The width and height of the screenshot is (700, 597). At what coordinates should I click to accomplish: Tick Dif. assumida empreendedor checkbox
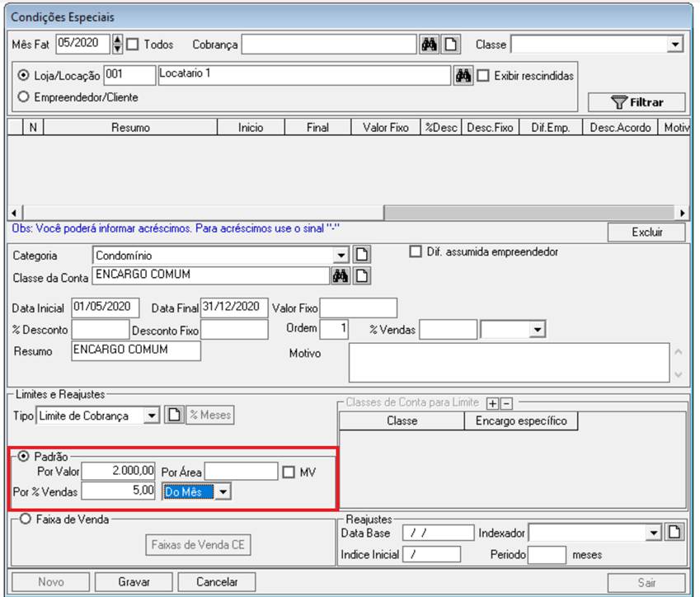(x=416, y=251)
